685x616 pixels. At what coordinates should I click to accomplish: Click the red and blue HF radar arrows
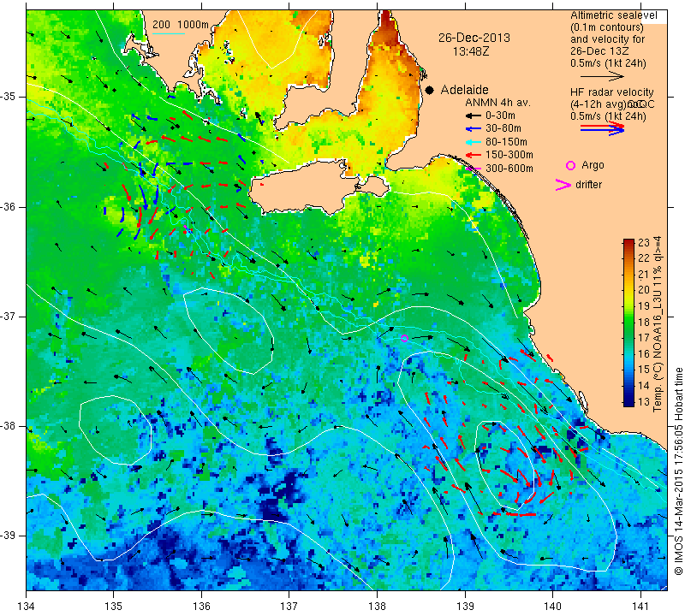pos(603,128)
